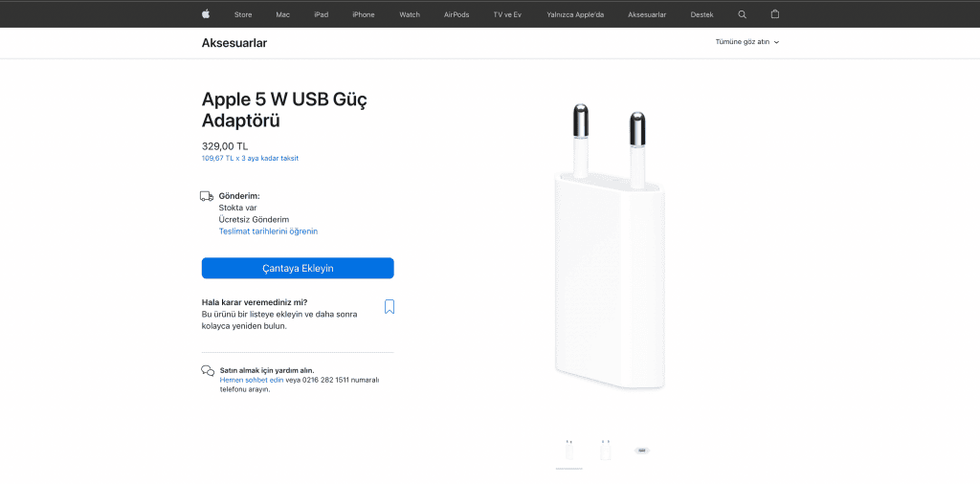Click the chat bubbles help icon
Viewport: 980px width, 484px height.
[208, 371]
